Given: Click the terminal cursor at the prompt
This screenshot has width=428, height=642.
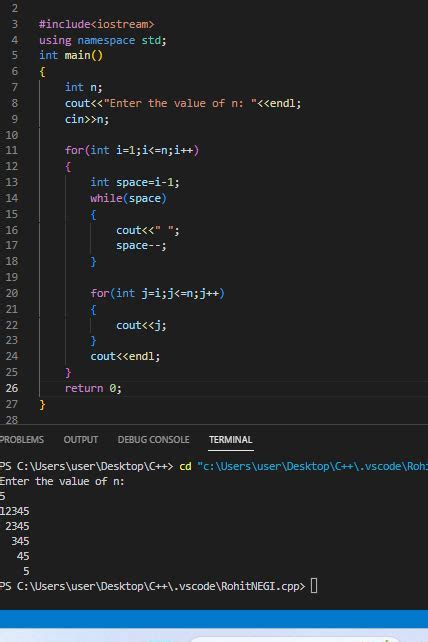Looking at the screenshot, I should click(x=314, y=586).
